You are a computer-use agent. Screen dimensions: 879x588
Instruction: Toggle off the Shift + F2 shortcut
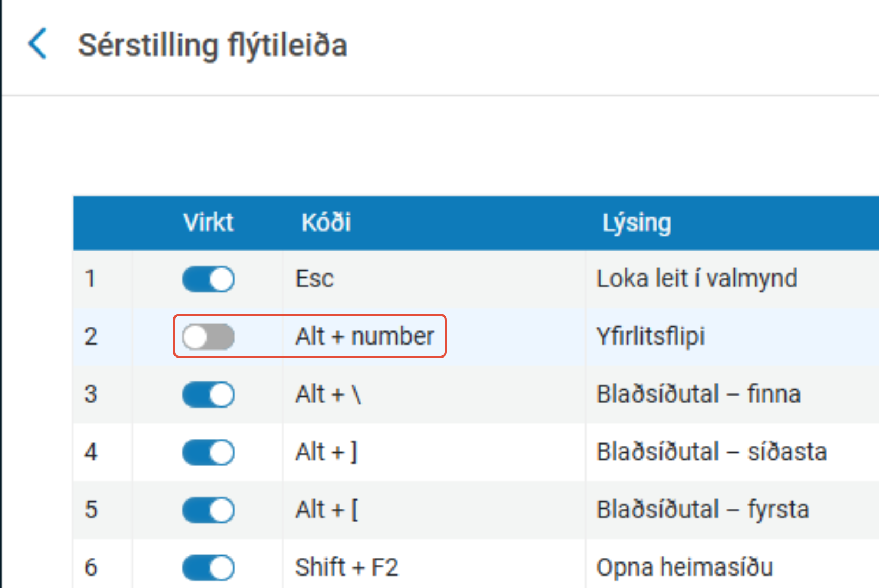click(208, 567)
